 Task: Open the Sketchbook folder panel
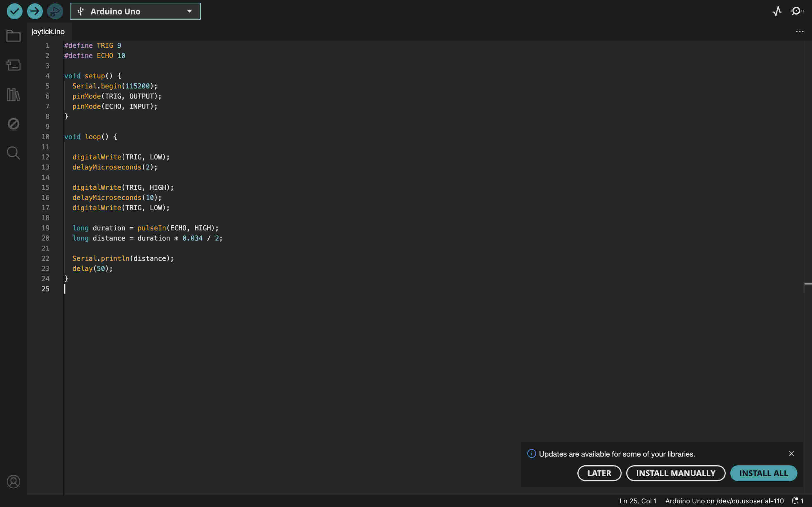14,36
